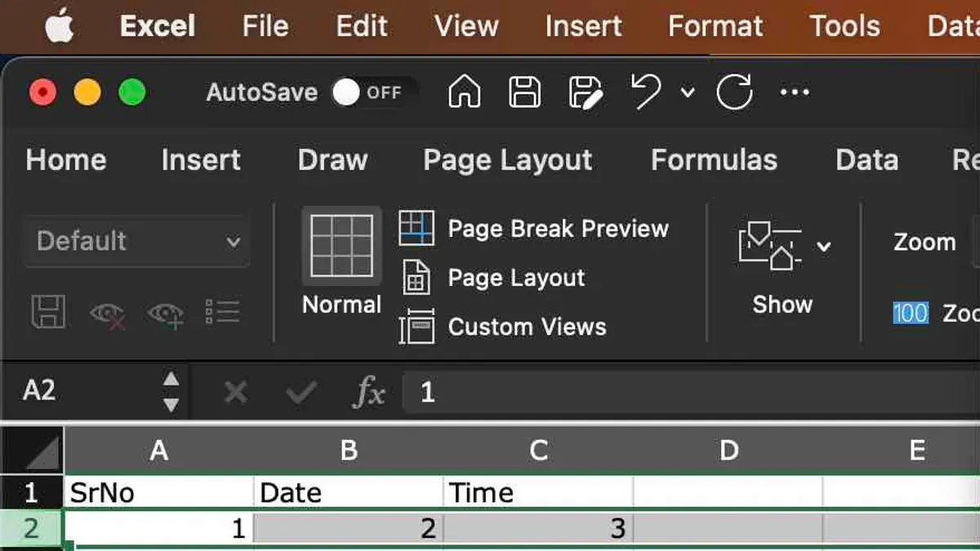Open the Custom Views label
Image resolution: width=980 pixels, height=551 pixels.
[x=528, y=327]
